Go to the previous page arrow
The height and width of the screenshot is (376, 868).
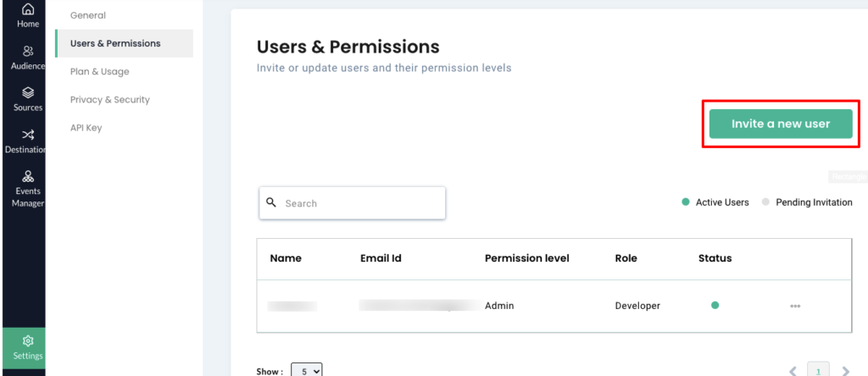click(793, 371)
